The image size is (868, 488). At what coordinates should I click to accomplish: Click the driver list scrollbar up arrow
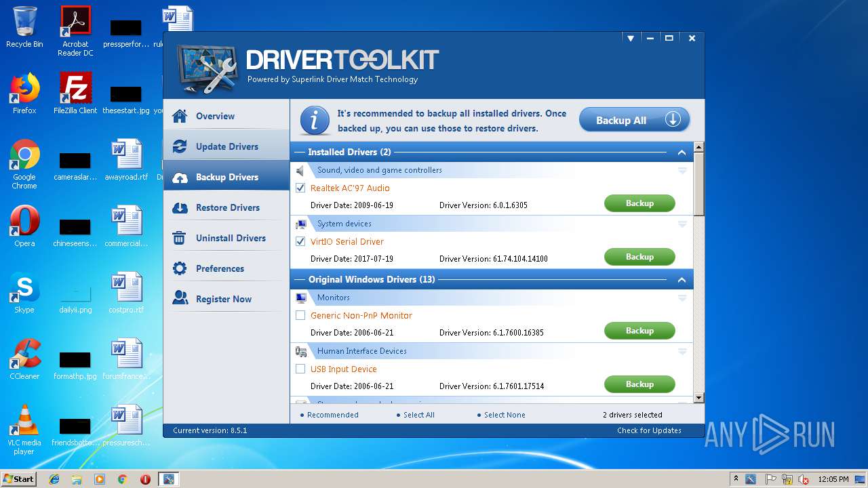pos(699,147)
